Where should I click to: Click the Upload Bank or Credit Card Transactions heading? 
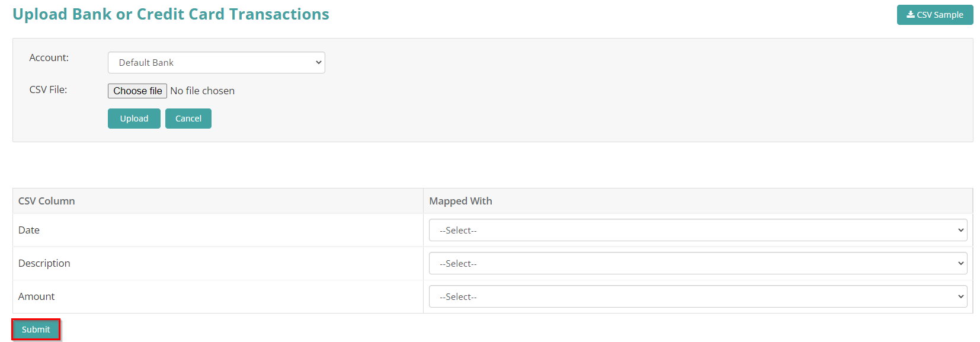pyautogui.click(x=171, y=14)
